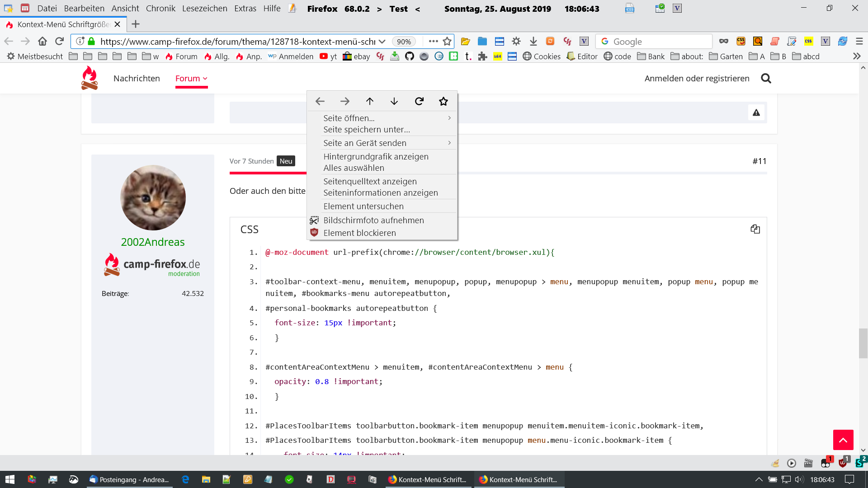Click the home button in navigation toolbar
868x488 pixels.
pos(42,42)
